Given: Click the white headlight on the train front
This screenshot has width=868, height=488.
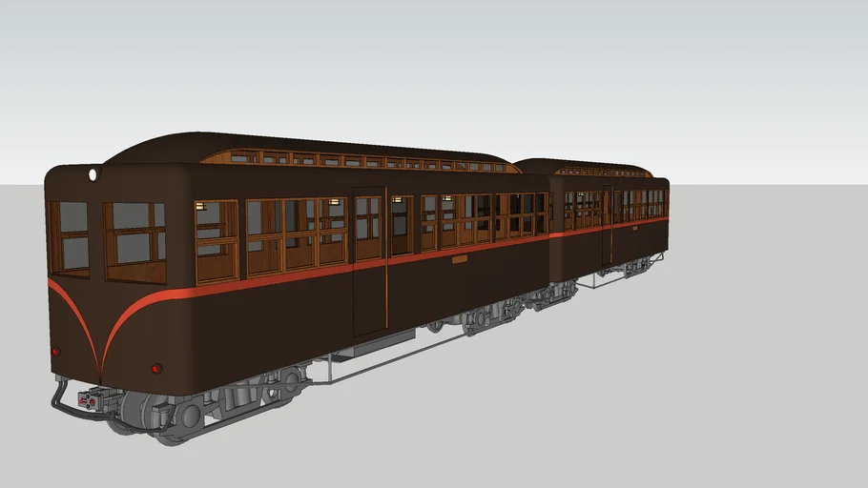Looking at the screenshot, I should [x=93, y=174].
